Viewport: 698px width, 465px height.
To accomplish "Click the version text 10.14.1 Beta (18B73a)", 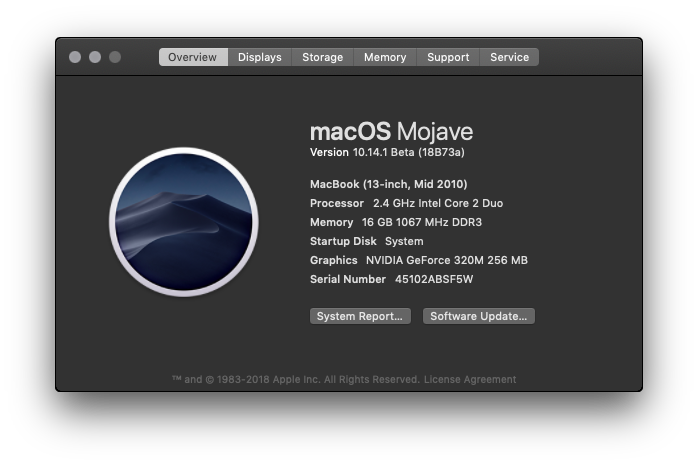I will (x=409, y=152).
